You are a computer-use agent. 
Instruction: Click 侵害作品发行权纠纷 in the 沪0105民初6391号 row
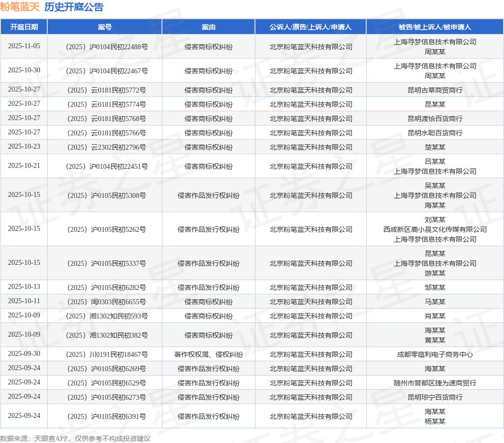209,416
